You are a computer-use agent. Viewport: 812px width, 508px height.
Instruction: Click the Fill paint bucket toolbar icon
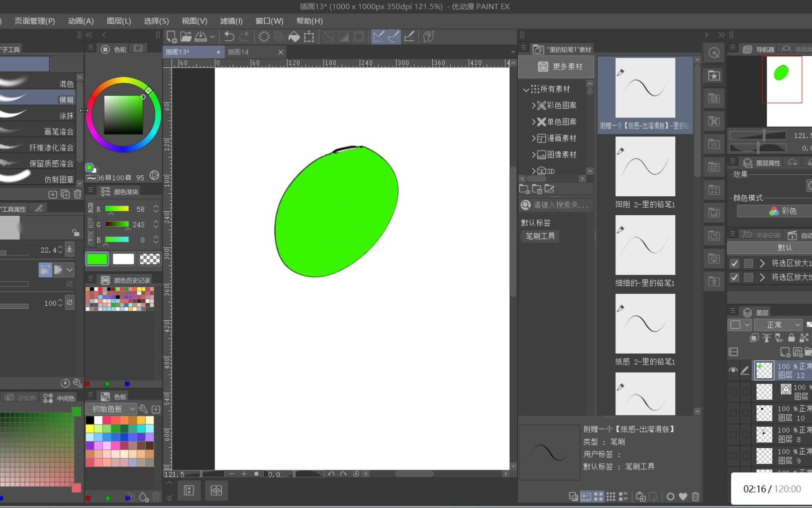click(294, 36)
